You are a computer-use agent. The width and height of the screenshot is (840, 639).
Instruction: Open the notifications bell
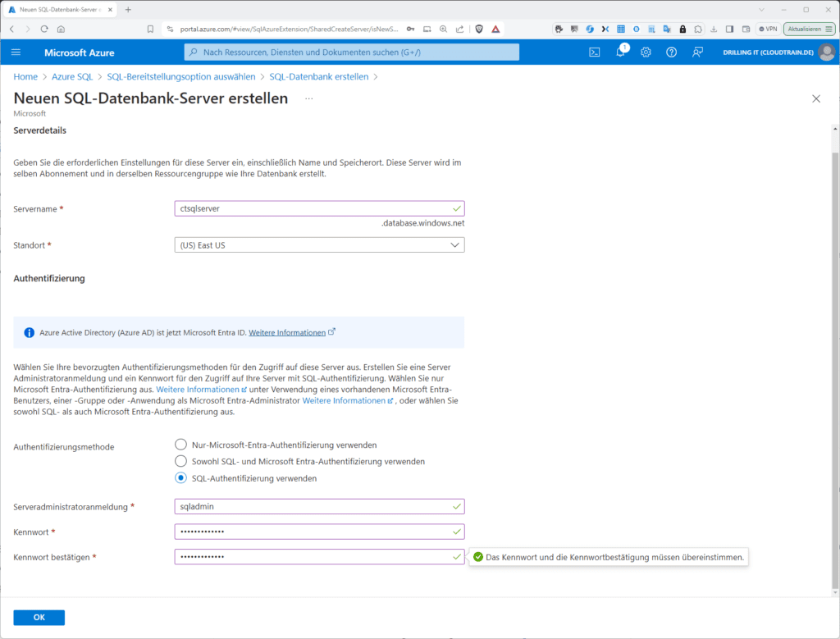click(620, 52)
